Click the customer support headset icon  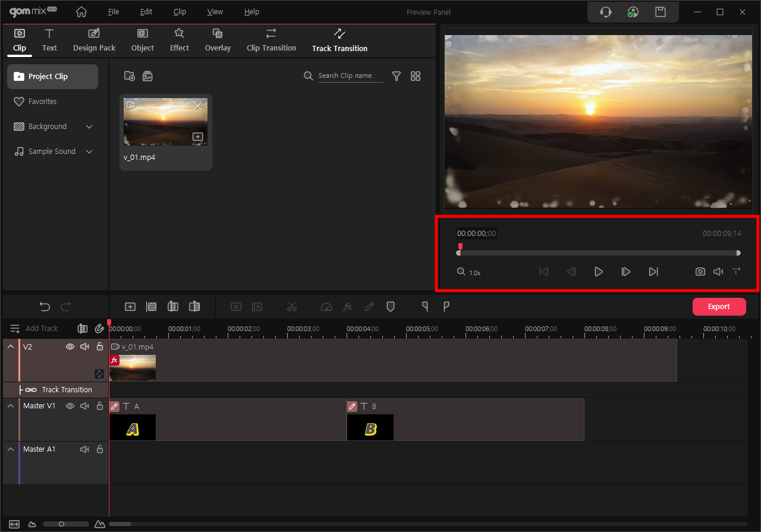click(605, 12)
